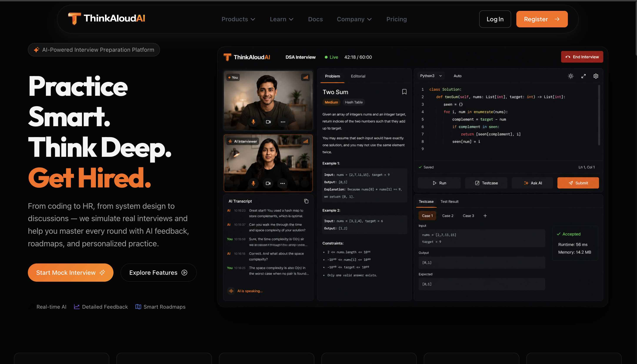The width and height of the screenshot is (637, 364).
Task: Open the Pricing page
Action: point(396,19)
